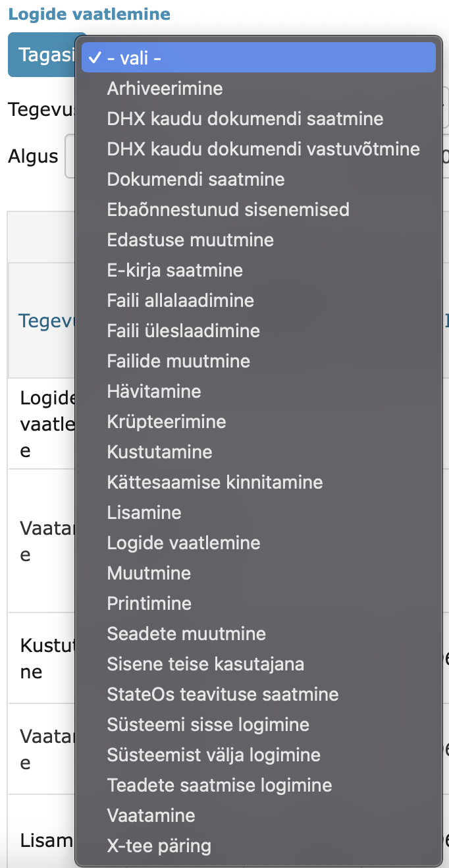
Task: Select "Sisene teise kasutajana" option
Action: click(x=205, y=663)
